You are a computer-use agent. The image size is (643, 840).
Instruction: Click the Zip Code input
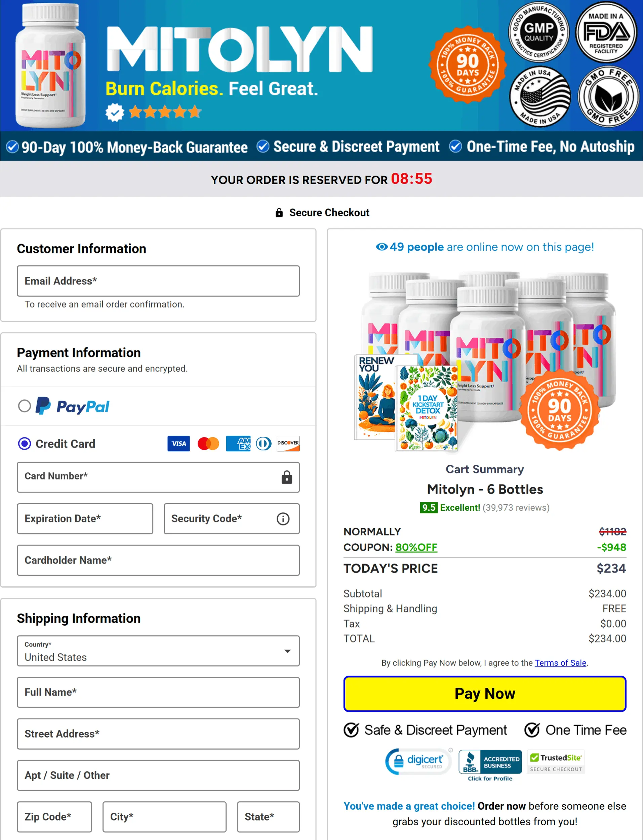54,817
